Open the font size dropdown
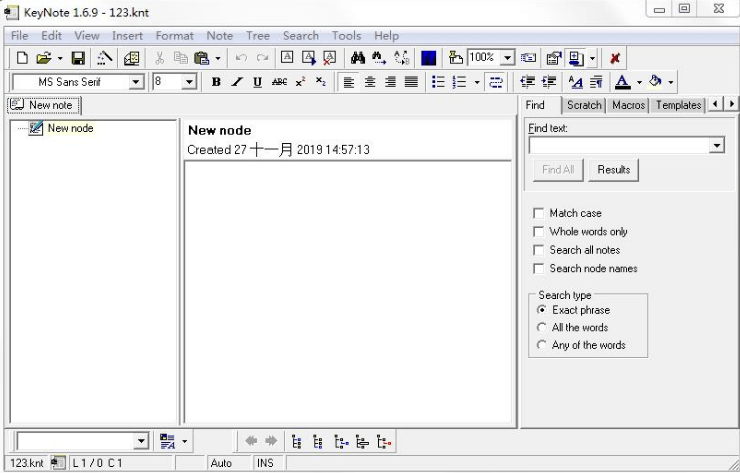The width and height of the screenshot is (740, 473). (x=189, y=82)
